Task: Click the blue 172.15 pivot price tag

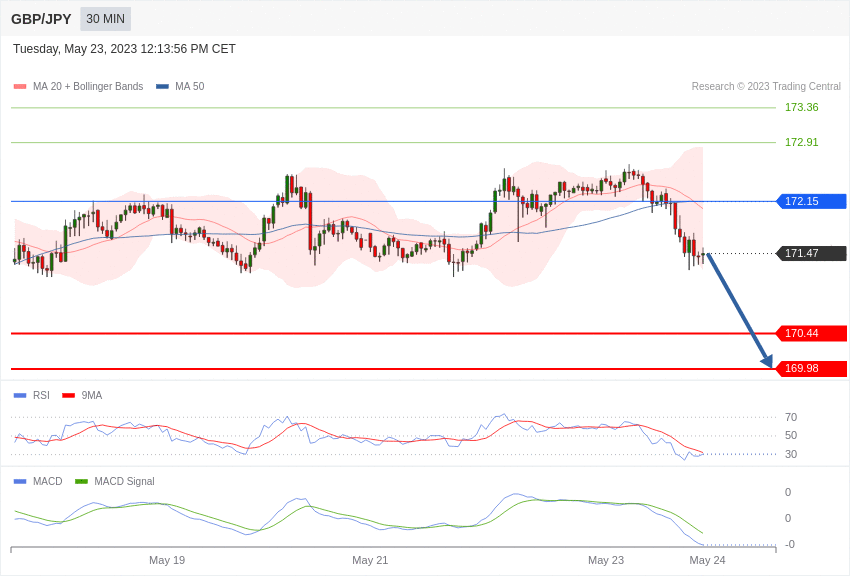Action: pos(812,202)
